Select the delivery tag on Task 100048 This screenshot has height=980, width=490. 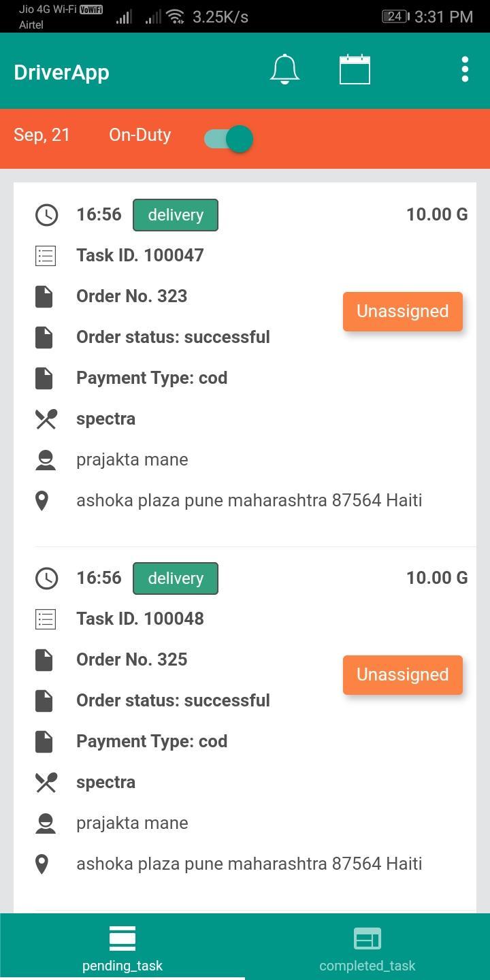click(176, 578)
